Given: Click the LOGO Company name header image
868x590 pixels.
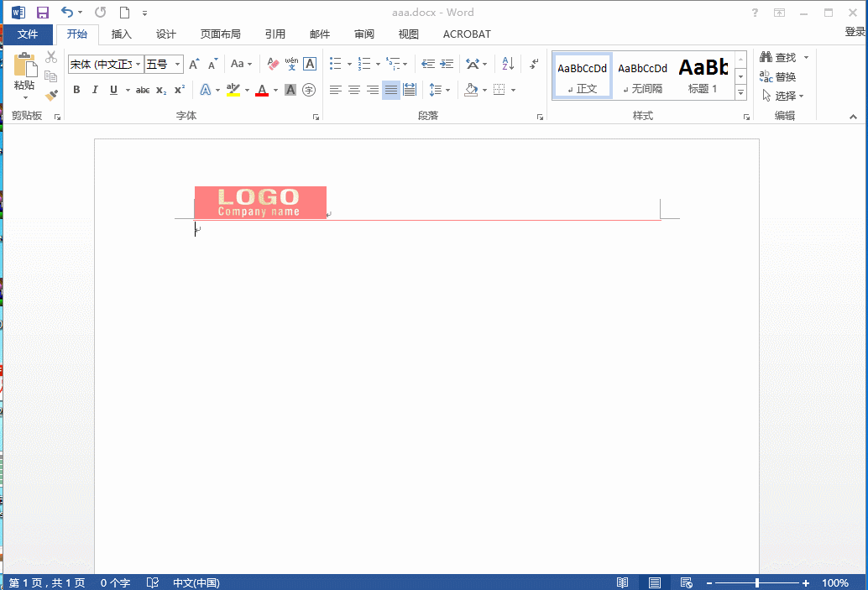Looking at the screenshot, I should (260, 202).
